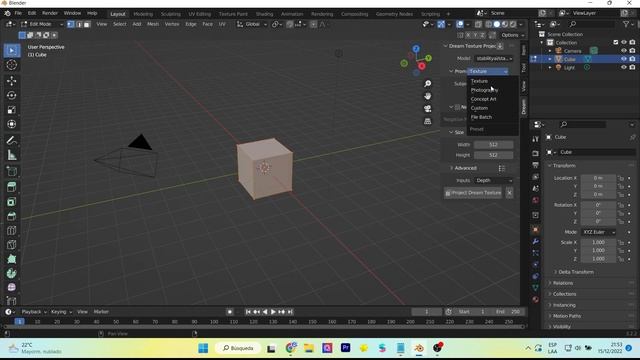Choose Photography from prompt dropdown list
The image size is (640, 360).
(x=492, y=90)
